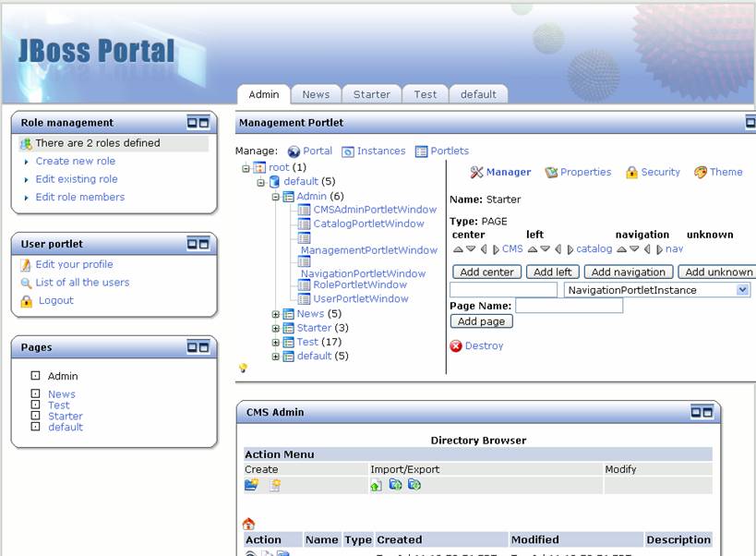This screenshot has height=556, width=756.
Task: Open the Edit existing role link
Action: pyautogui.click(x=77, y=179)
